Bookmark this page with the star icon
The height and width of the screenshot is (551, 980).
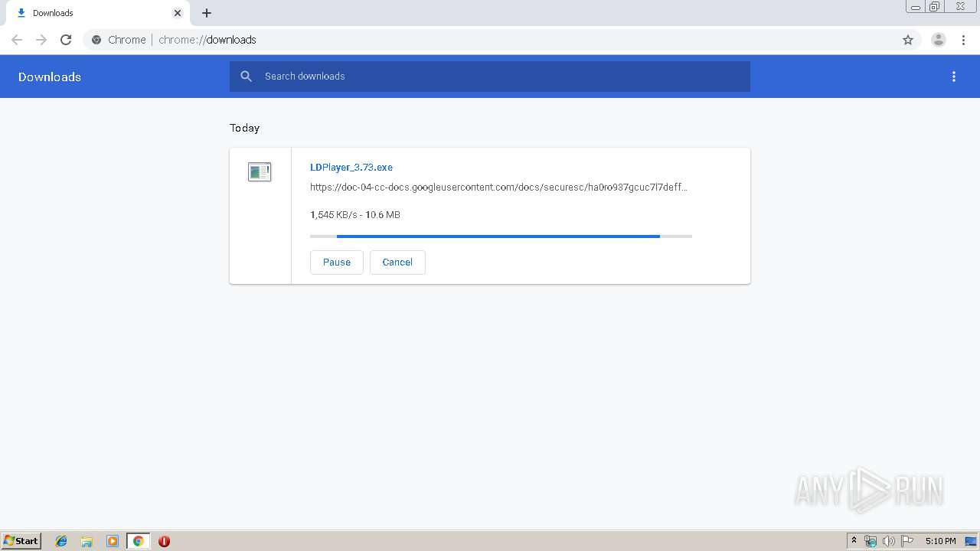[x=908, y=40]
